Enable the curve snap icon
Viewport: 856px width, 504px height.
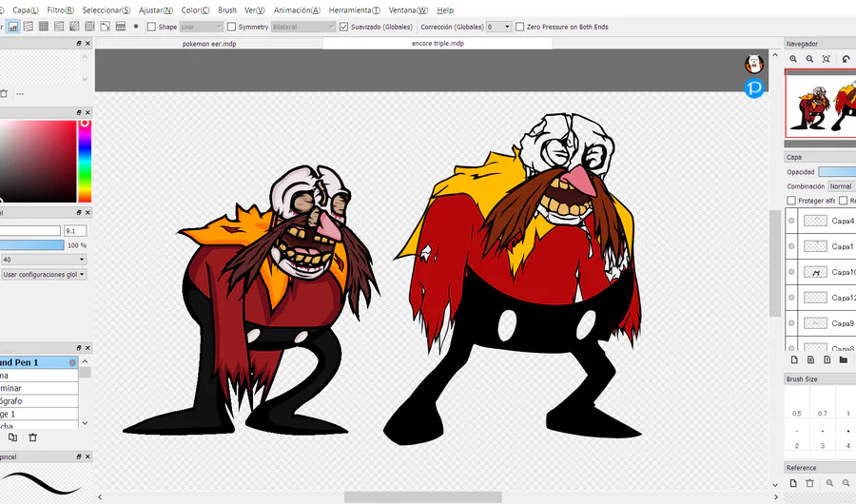[106, 27]
